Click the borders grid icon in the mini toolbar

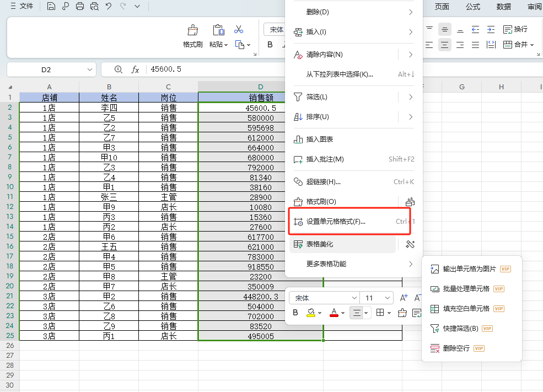point(380,313)
